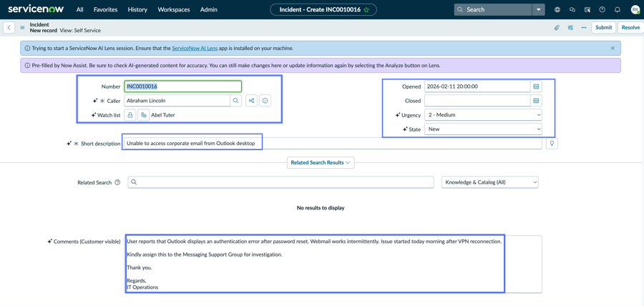This screenshot has height=306, width=644.
Task: Click the Incident - Create INC0010016 title pill
Action: click(323, 9)
